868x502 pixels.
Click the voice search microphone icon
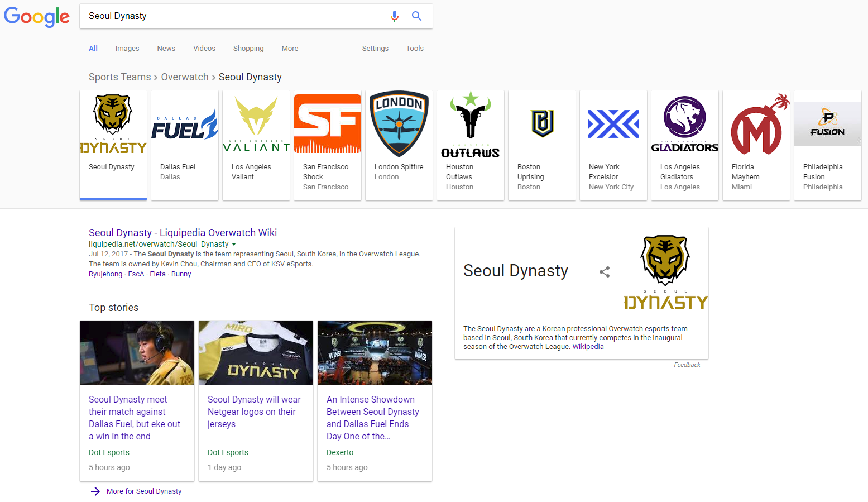tap(394, 16)
